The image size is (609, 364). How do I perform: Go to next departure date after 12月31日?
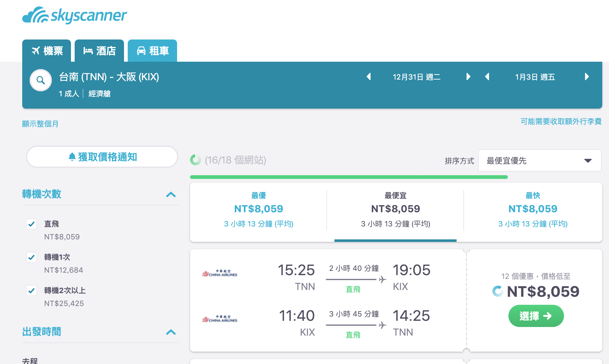click(468, 77)
